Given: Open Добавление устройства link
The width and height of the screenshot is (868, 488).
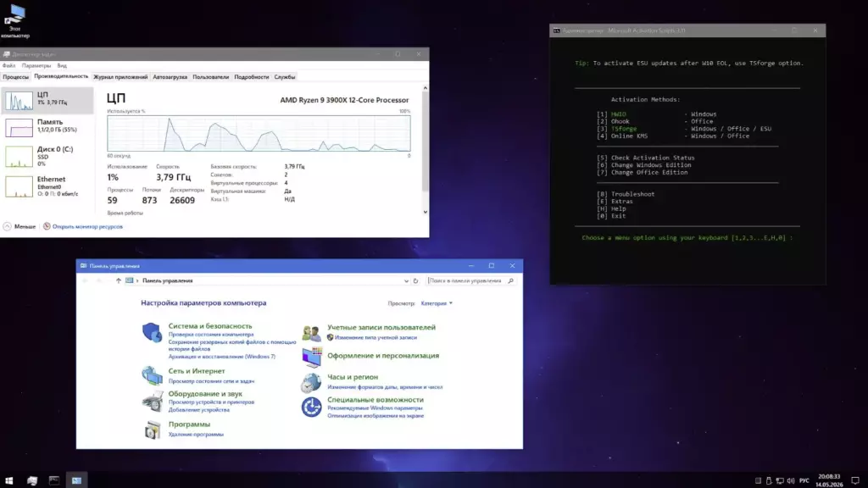Looking at the screenshot, I should pos(198,410).
